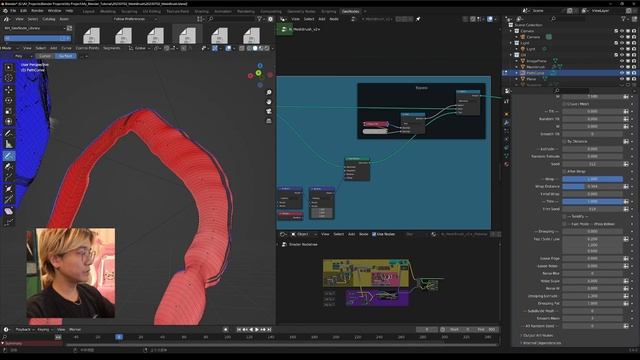Screen dimensions: 640x360
Task: Click the outliner filter funnel icon
Action: coord(623,19)
